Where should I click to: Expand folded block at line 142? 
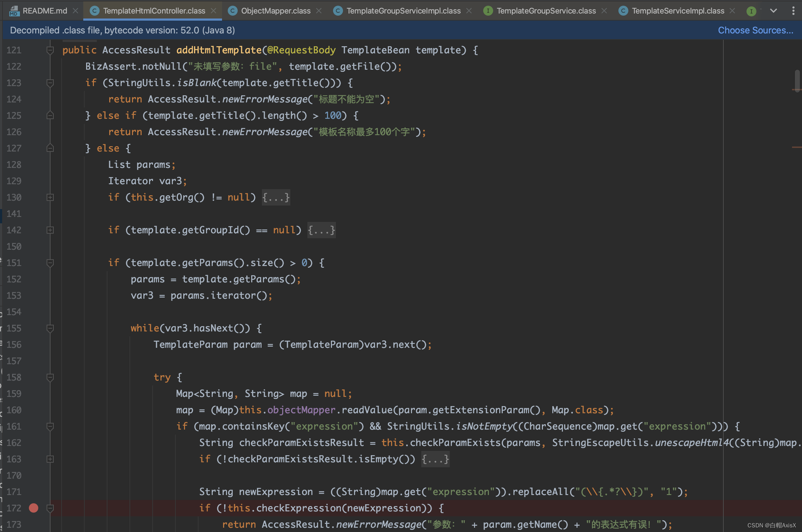(50, 230)
